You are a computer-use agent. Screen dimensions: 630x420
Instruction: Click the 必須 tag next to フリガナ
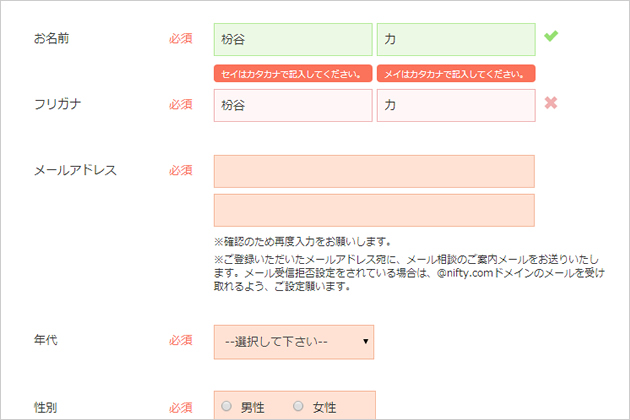click(180, 104)
